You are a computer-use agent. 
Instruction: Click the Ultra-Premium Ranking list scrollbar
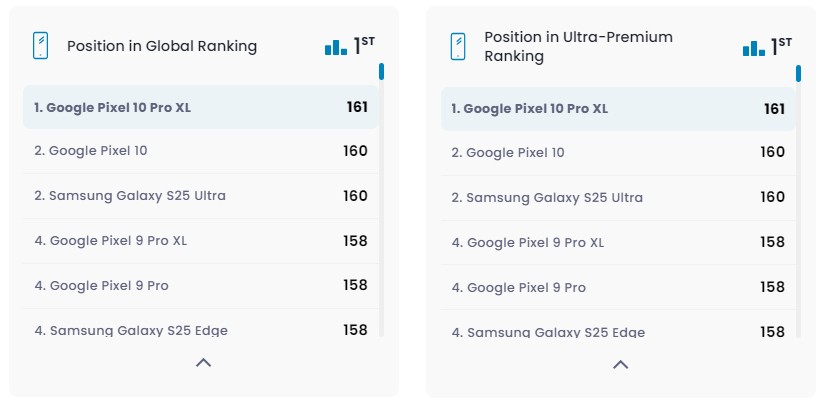click(798, 73)
